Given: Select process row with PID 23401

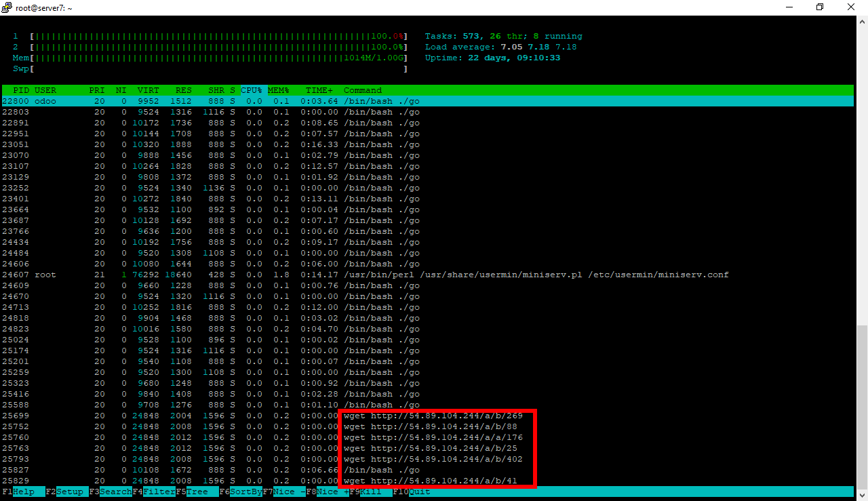Looking at the screenshot, I should pos(427,199).
